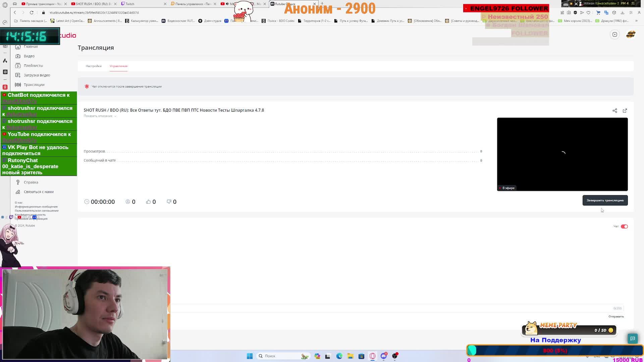Expand hidden bookmarks overflow chevron
The height and width of the screenshot is (362, 644).
point(636,21)
